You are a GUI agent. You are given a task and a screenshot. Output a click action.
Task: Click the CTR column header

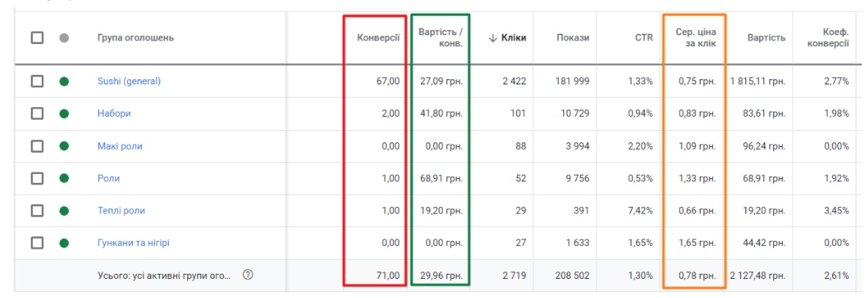click(x=643, y=38)
